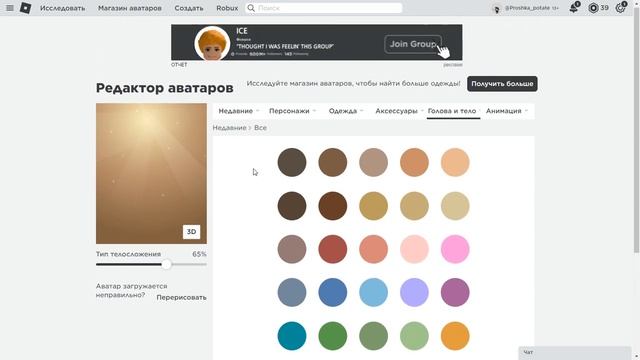Pick the pale pink color swatch
The image size is (640, 360).
click(x=414, y=249)
